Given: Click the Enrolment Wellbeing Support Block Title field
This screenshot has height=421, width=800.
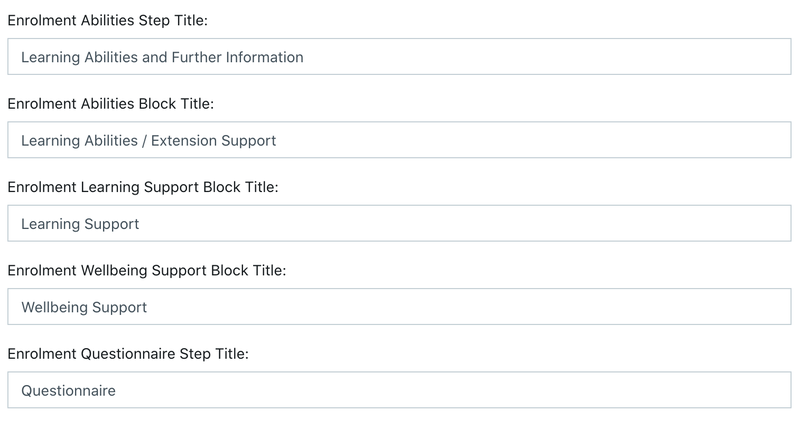Looking at the screenshot, I should 400,307.
